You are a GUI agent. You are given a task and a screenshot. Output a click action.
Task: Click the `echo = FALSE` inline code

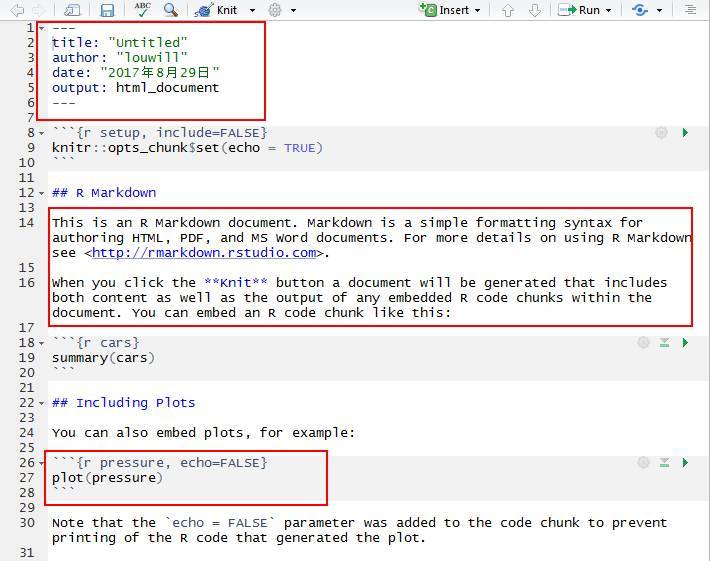pos(220,523)
